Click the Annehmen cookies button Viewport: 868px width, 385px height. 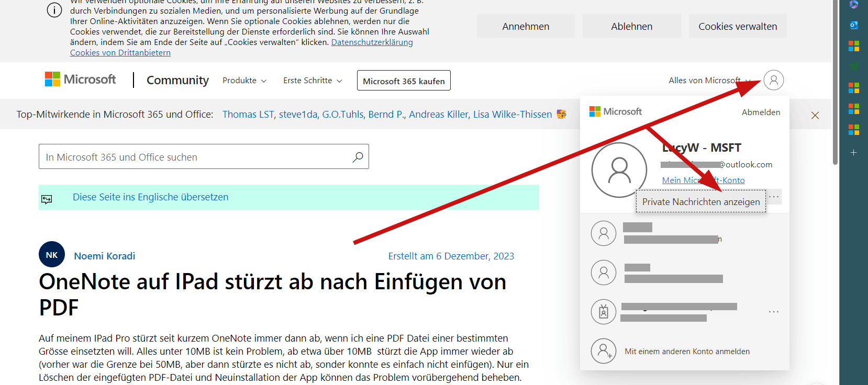tap(526, 26)
